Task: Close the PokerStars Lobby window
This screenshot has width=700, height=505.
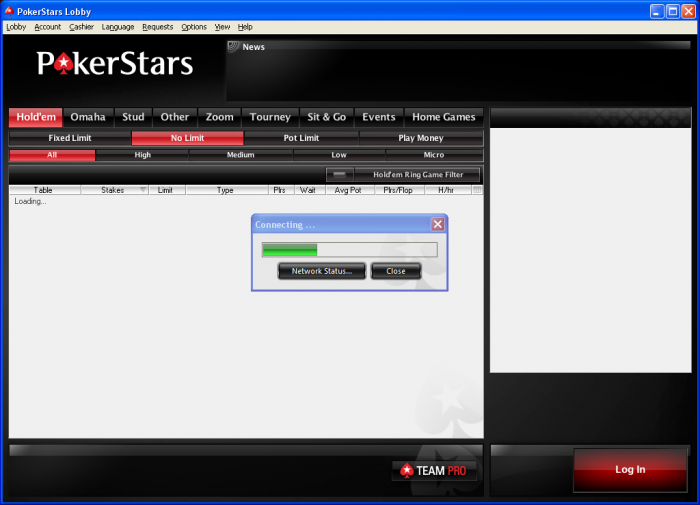Action: [688, 12]
